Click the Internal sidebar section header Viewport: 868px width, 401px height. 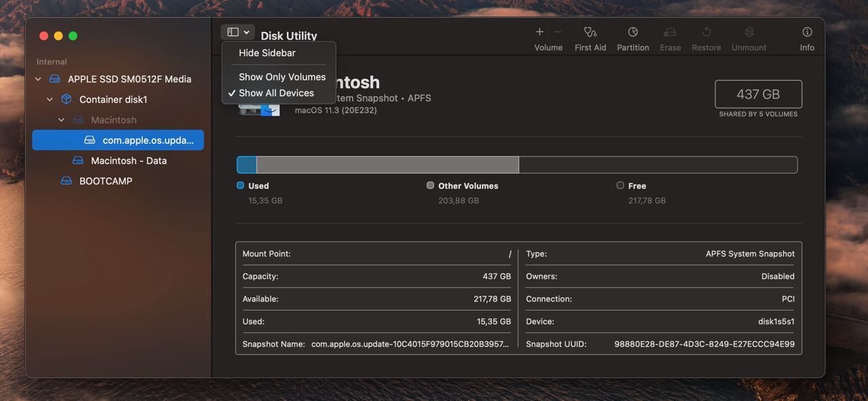[x=52, y=62]
